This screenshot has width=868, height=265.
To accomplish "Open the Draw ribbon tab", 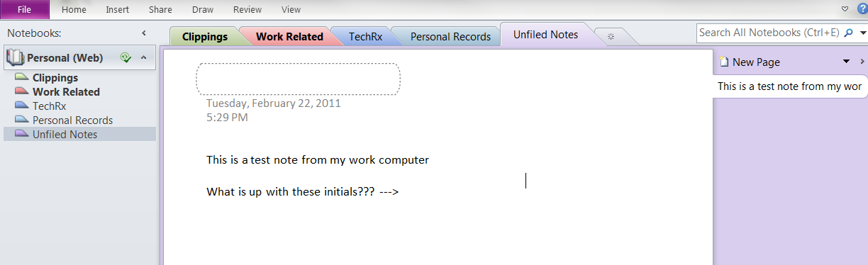I will pyautogui.click(x=204, y=10).
